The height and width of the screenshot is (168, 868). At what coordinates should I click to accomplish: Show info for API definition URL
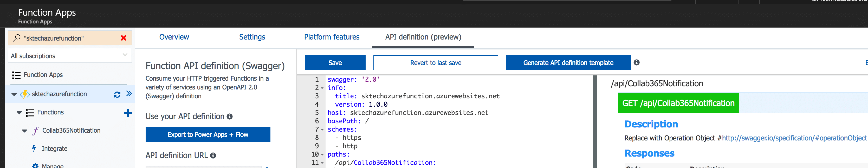213,156
